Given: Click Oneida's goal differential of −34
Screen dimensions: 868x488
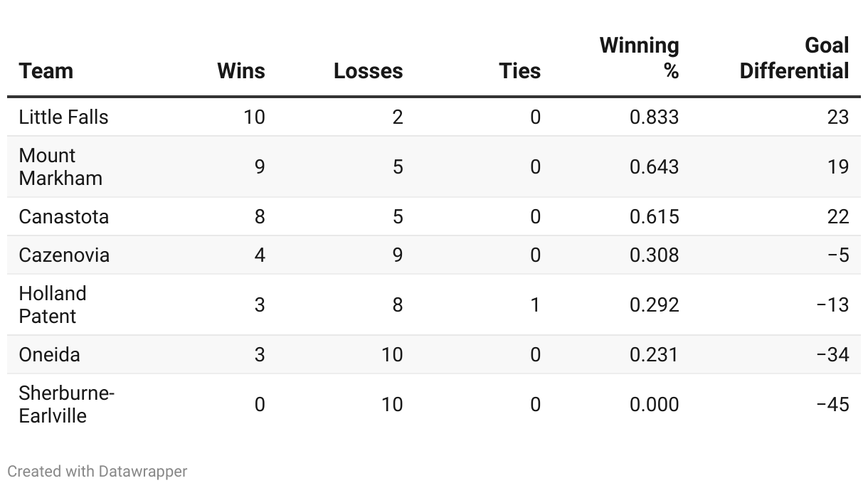Looking at the screenshot, I should point(832,354).
